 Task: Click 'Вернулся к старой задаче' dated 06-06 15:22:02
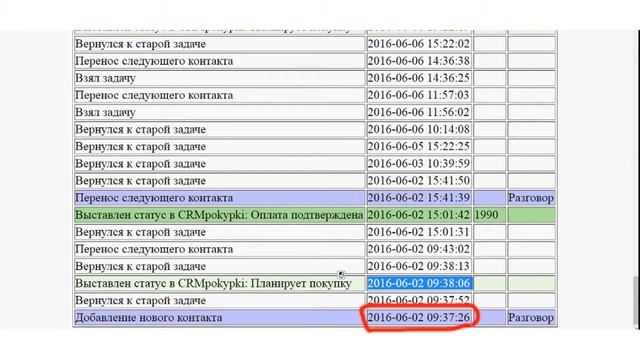140,44
